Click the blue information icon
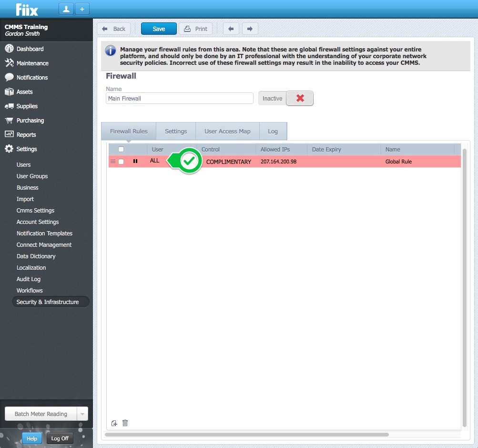This screenshot has width=478, height=448. [111, 51]
